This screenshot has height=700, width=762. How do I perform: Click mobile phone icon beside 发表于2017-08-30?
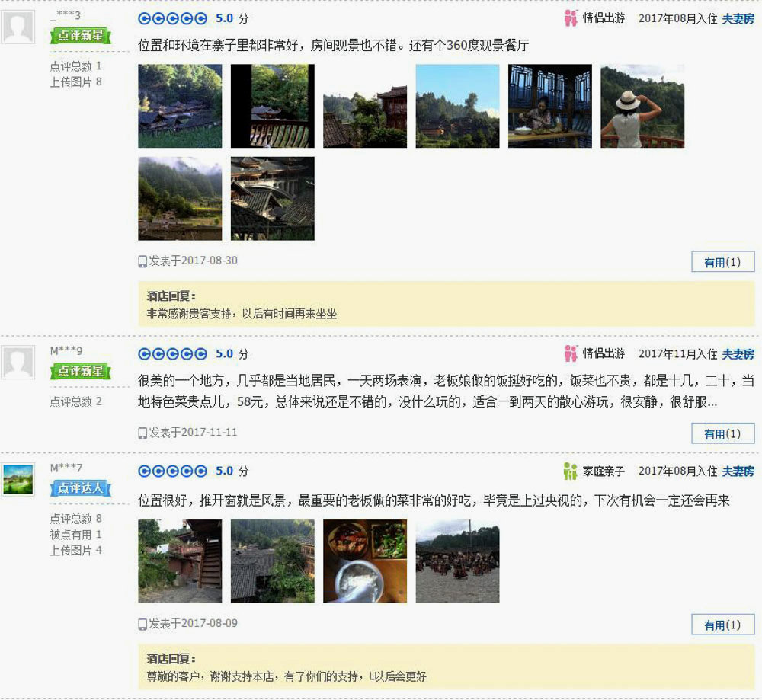coord(142,261)
